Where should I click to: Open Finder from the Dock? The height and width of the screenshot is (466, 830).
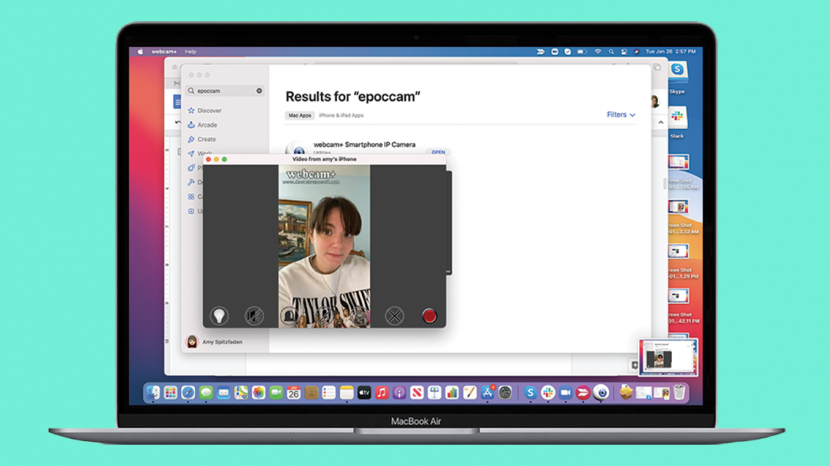point(153,392)
